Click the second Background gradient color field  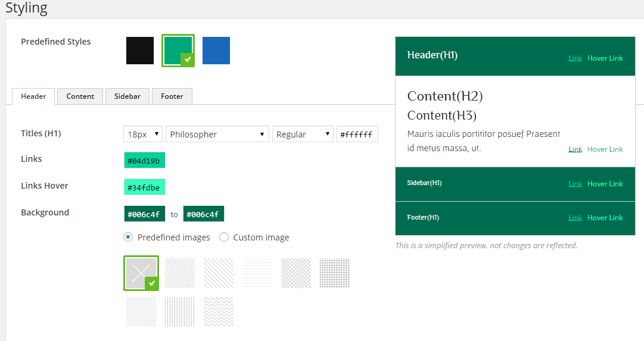(x=203, y=214)
